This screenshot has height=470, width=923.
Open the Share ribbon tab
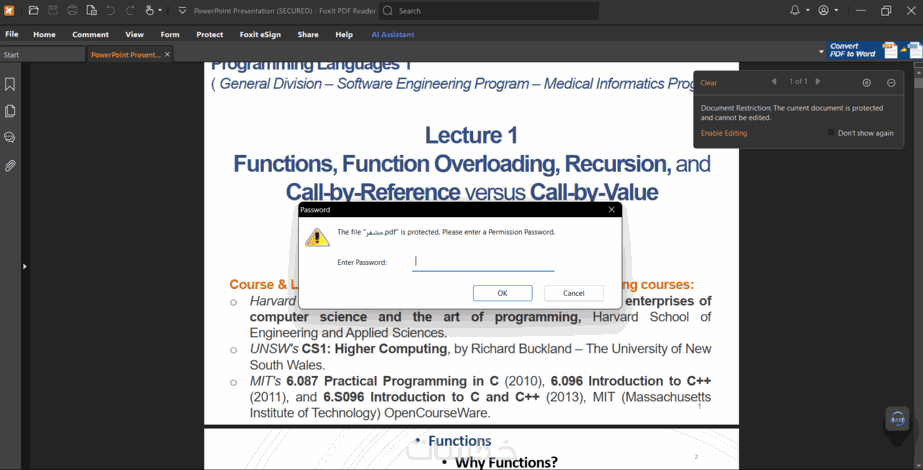click(x=308, y=34)
